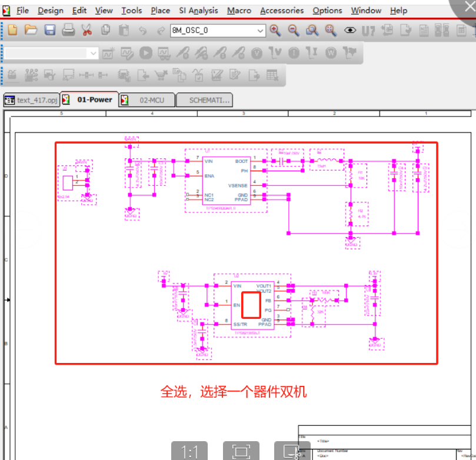Image resolution: width=476 pixels, height=460 pixels.
Task: Open the 8M_OSC_0 part dropdown
Action: [260, 31]
